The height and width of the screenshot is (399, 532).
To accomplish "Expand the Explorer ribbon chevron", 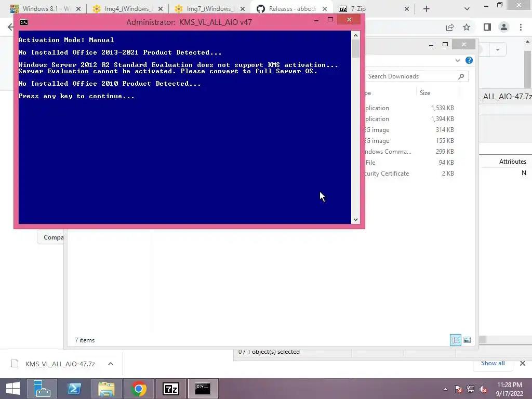I will tap(457, 60).
